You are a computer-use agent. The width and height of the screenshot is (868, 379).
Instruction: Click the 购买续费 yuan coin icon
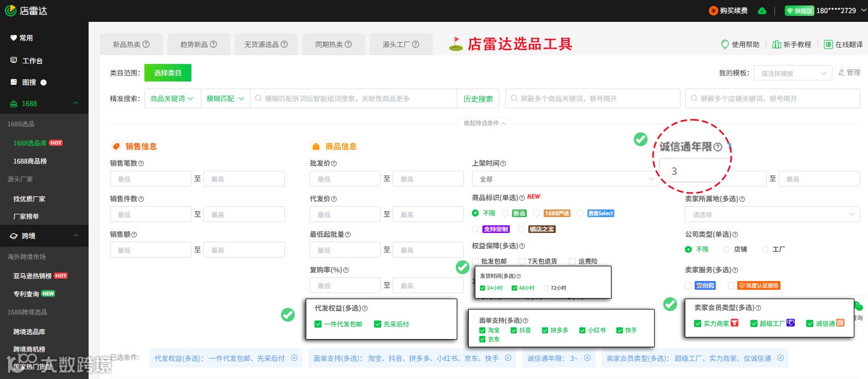coord(713,11)
